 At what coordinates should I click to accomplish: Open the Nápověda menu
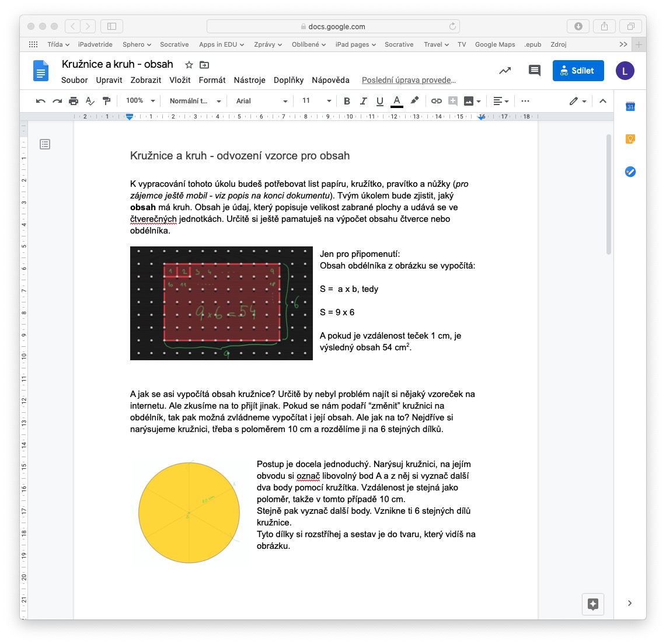pyautogui.click(x=330, y=81)
